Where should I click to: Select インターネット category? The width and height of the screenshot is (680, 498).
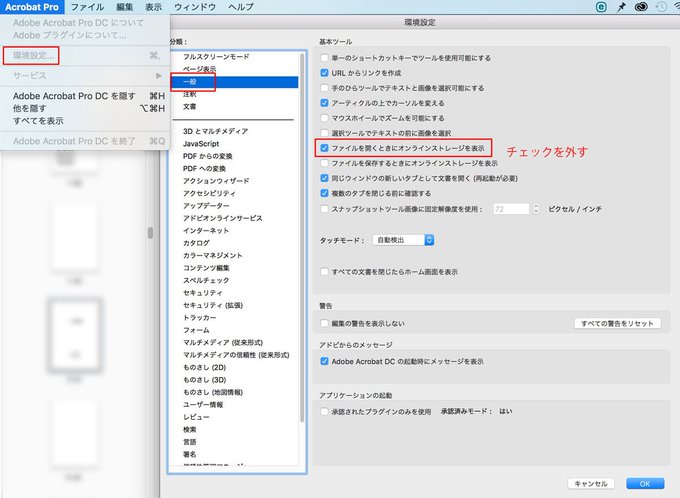click(206, 230)
